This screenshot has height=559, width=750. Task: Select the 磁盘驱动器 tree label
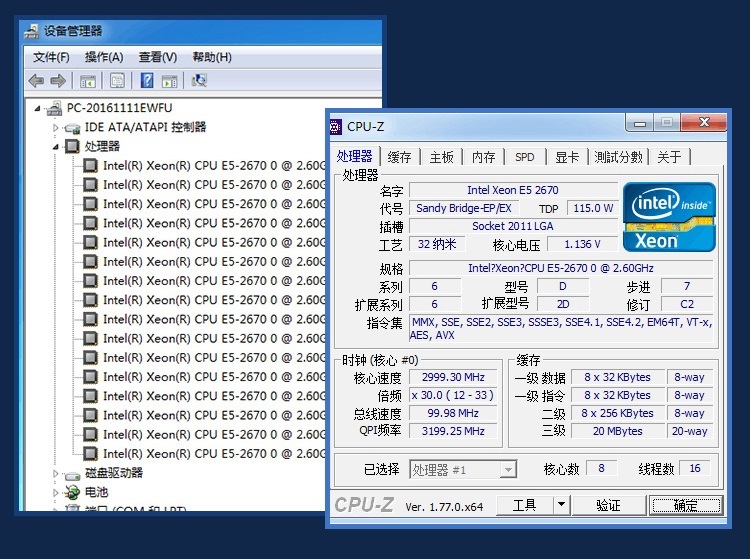pyautogui.click(x=114, y=472)
